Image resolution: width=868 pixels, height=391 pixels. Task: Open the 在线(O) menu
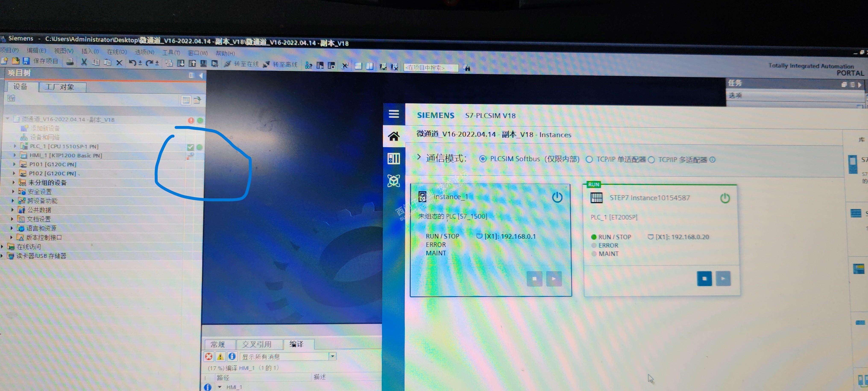pyautogui.click(x=117, y=52)
